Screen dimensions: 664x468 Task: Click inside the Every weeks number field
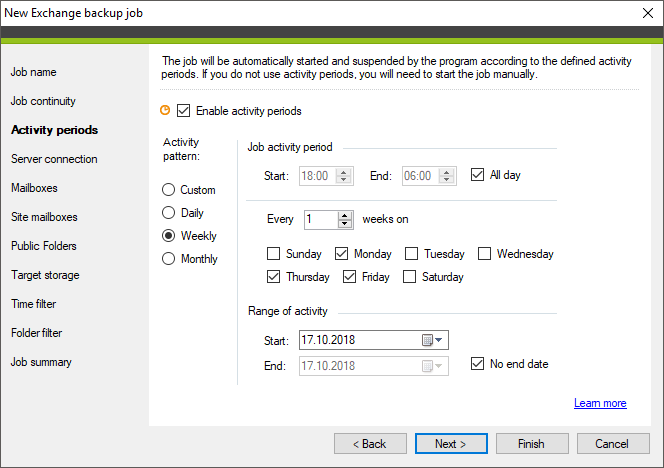[x=321, y=219]
